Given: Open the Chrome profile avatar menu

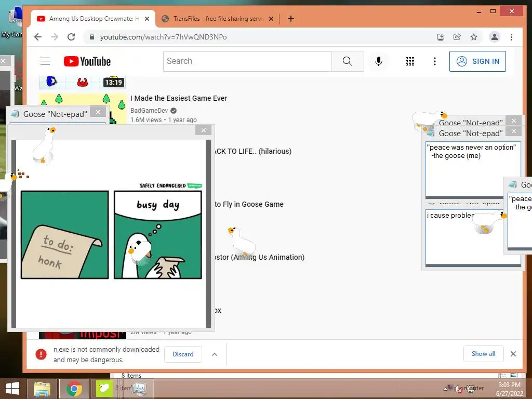Looking at the screenshot, I should (495, 37).
